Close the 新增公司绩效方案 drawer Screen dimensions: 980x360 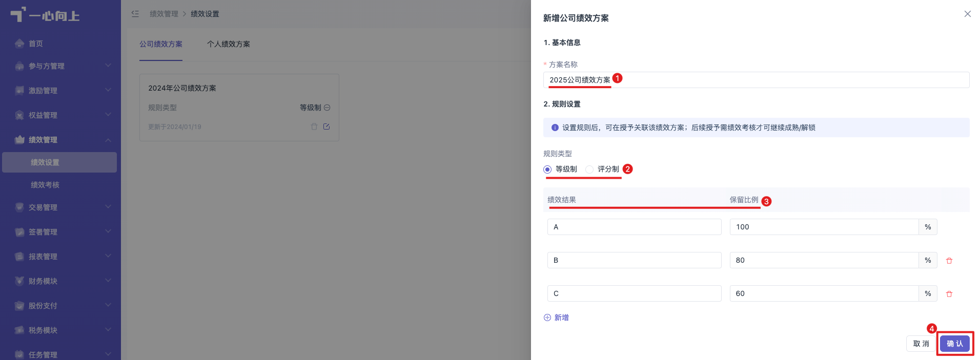click(967, 14)
